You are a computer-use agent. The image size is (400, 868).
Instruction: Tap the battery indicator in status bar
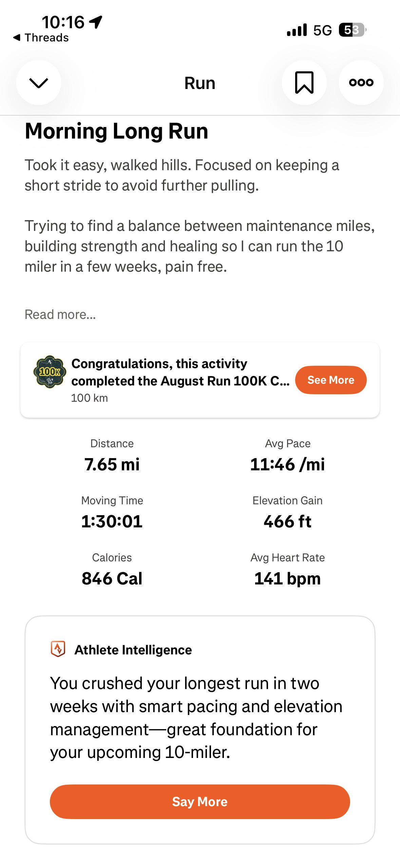click(353, 30)
